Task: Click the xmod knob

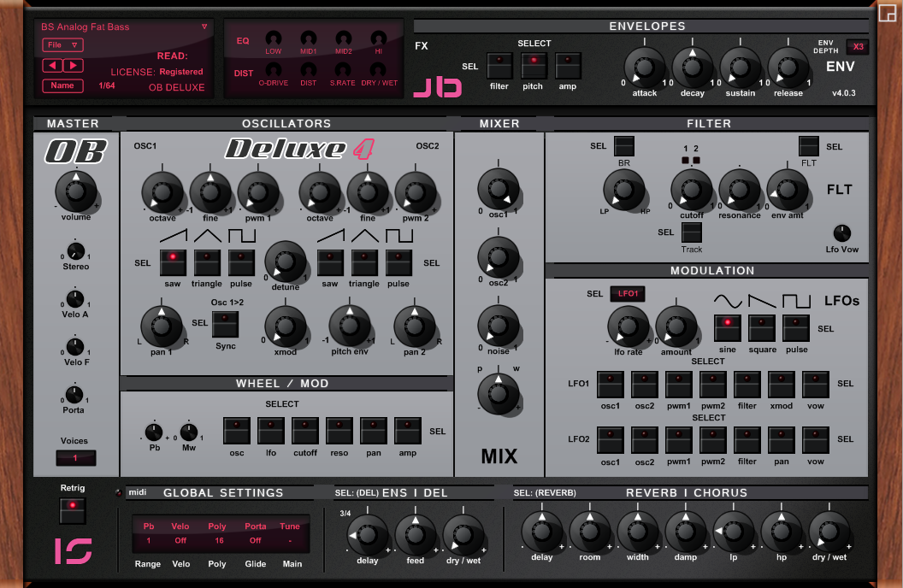Action: pyautogui.click(x=285, y=326)
